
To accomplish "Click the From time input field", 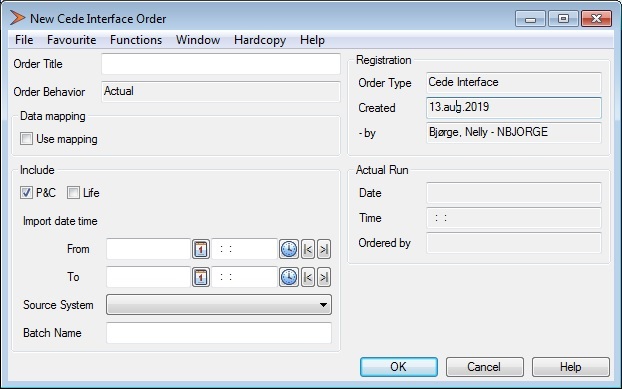I will pos(244,249).
